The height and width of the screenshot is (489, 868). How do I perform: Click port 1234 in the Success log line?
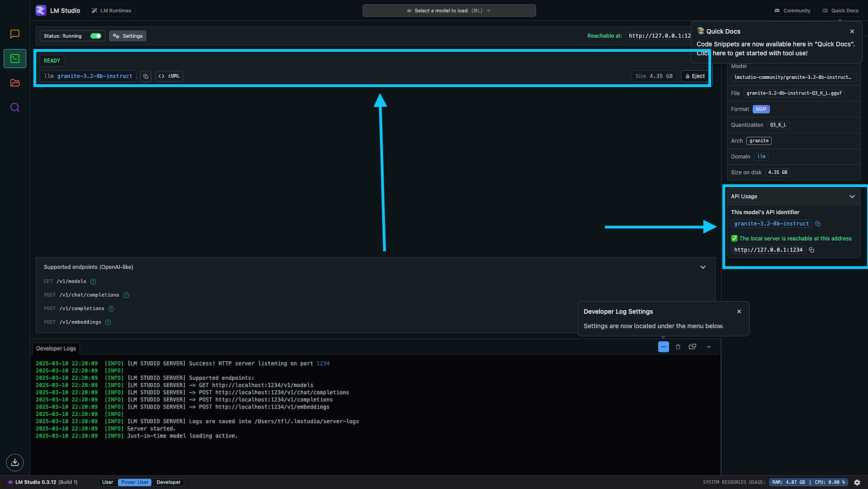point(323,364)
